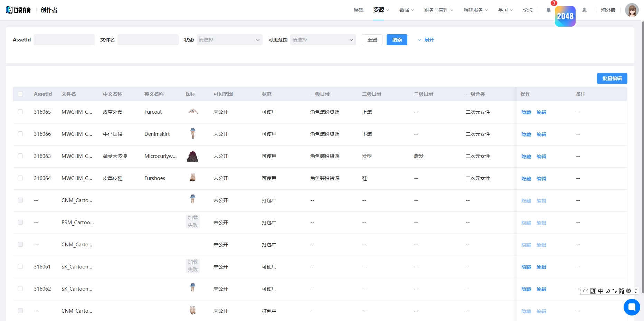Click the 皮草外套 cell
Screen dimensions: 644x321
pos(113,112)
